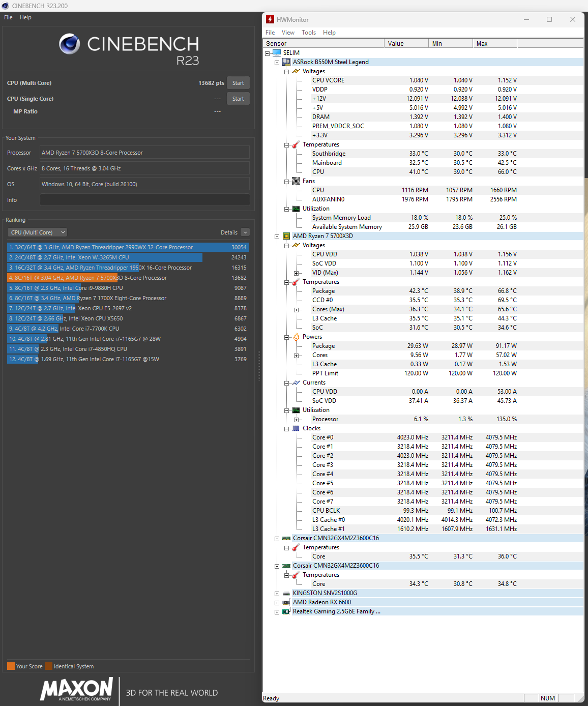Viewport: 588px width, 706px height.
Task: Expand the Realtek Gaming 2.5GbE node
Action: coord(277,612)
